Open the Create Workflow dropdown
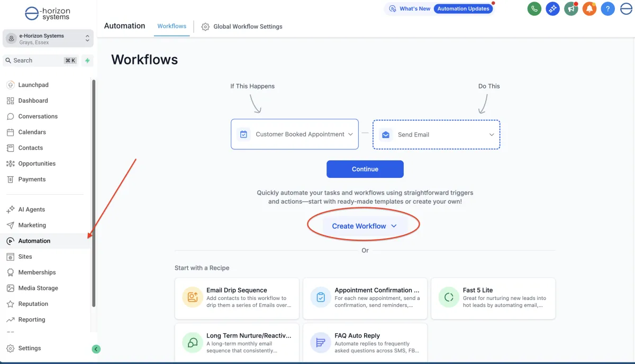This screenshot has height=364, width=635. click(364, 226)
